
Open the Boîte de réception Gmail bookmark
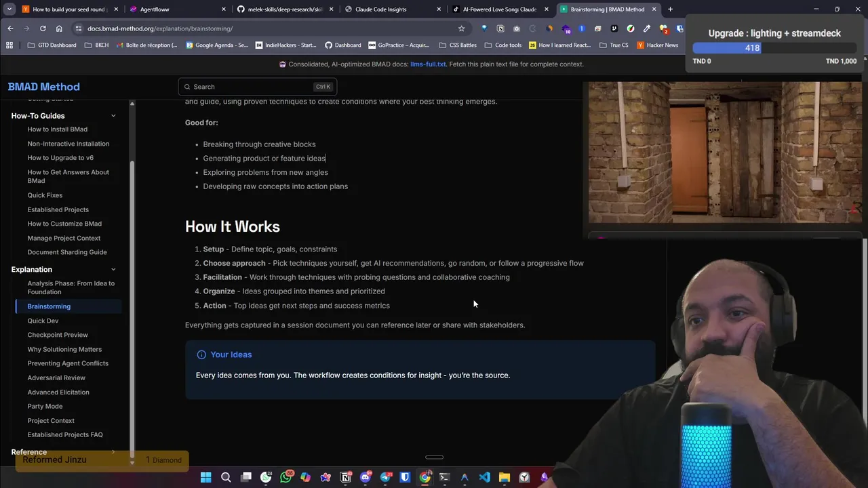click(146, 45)
